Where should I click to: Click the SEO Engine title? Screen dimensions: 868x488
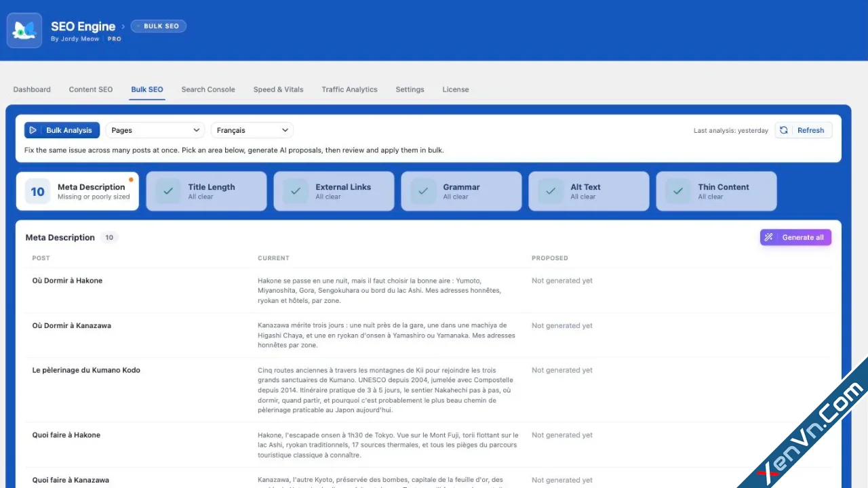tap(83, 26)
